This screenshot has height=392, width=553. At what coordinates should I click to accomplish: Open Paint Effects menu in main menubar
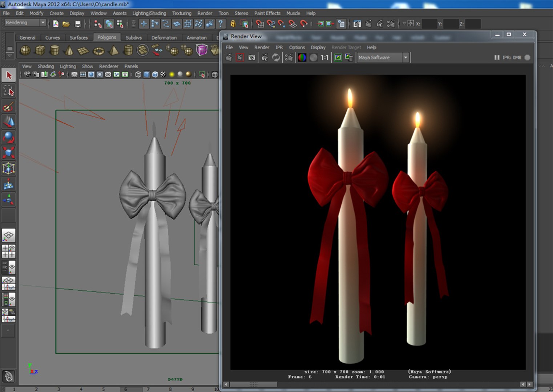pos(267,13)
